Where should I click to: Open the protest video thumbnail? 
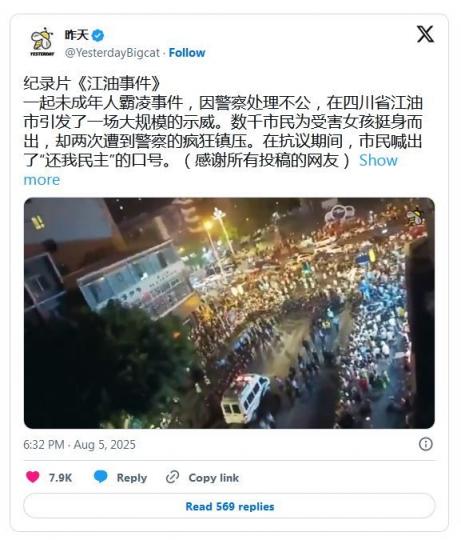229,313
